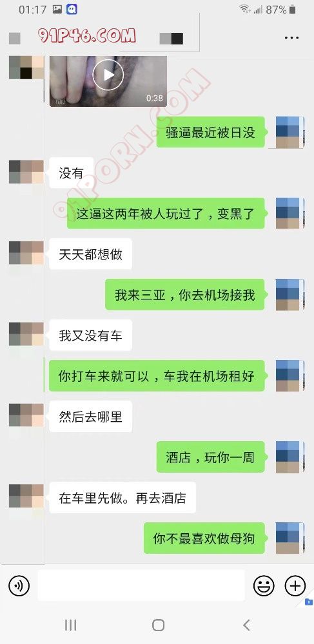Image resolution: width=314 pixels, height=644 pixels.
Task: Tap the Android home navigation button
Action: point(158,625)
